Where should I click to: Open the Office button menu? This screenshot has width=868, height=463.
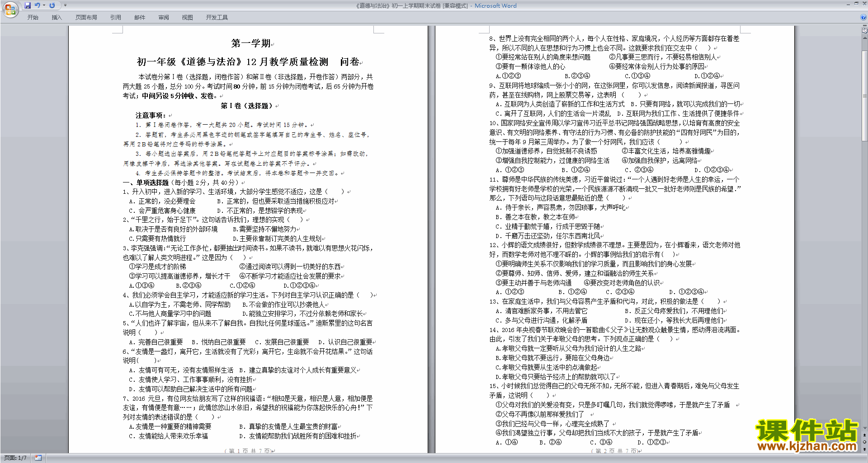point(10,9)
